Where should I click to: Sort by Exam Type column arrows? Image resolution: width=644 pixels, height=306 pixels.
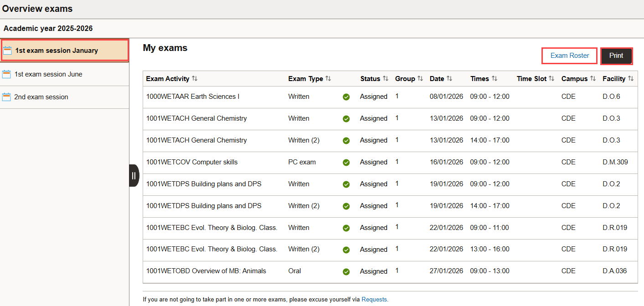328,79
